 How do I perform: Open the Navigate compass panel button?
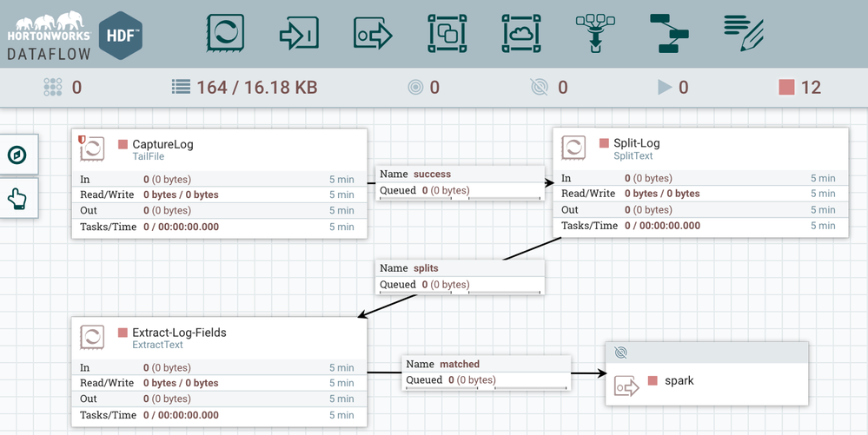click(x=17, y=155)
